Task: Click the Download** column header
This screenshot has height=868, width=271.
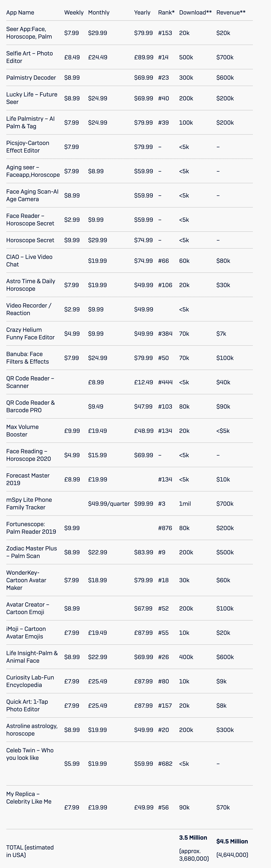Action: click(x=195, y=12)
